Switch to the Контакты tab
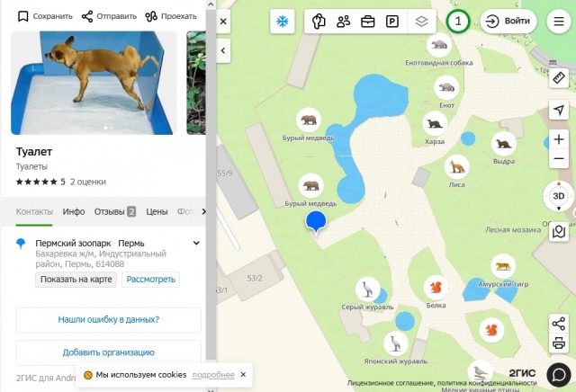576x392 pixels. coord(34,212)
